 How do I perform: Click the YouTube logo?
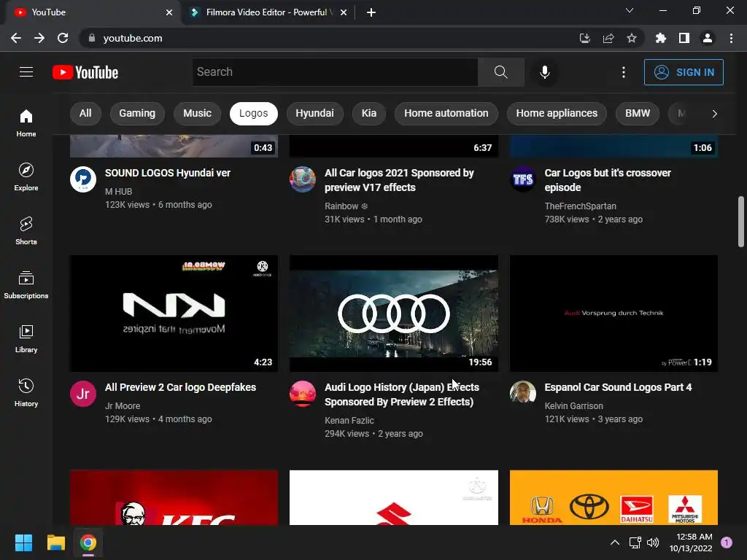[85, 72]
